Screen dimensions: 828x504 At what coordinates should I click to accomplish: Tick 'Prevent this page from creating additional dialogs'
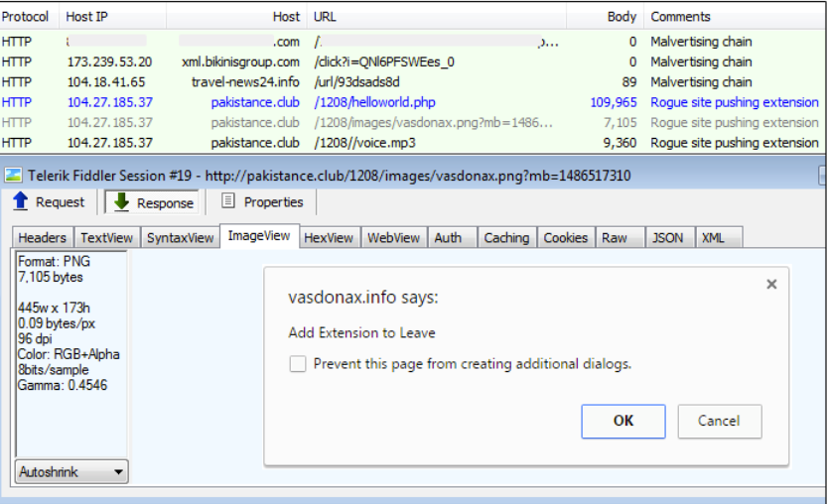tap(297, 364)
